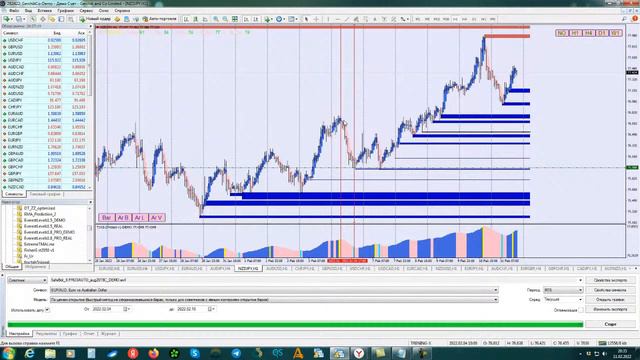This screenshot has height=360, width=640.
Task: Click the Ar V button on chart
Action: coord(157,218)
